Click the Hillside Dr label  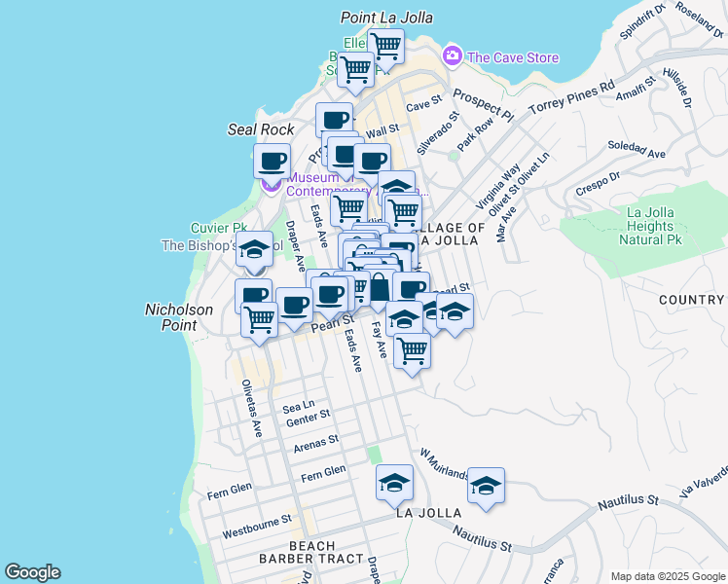coord(677,89)
